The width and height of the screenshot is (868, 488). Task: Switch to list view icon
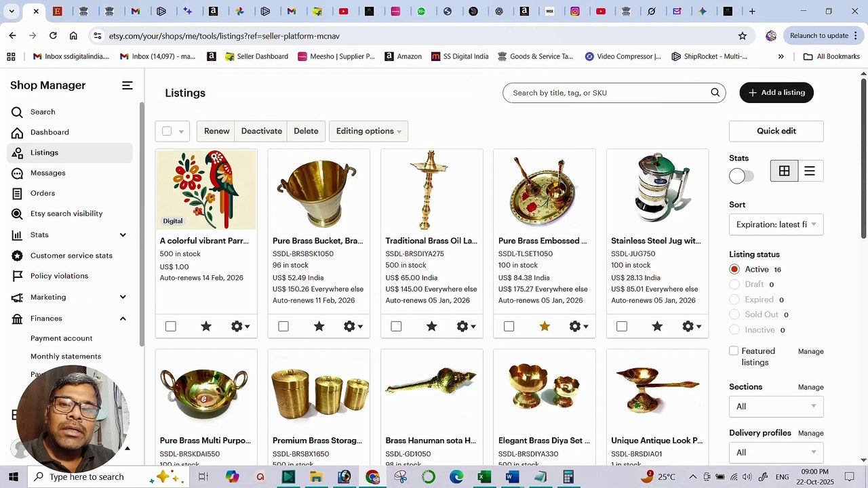[810, 171]
